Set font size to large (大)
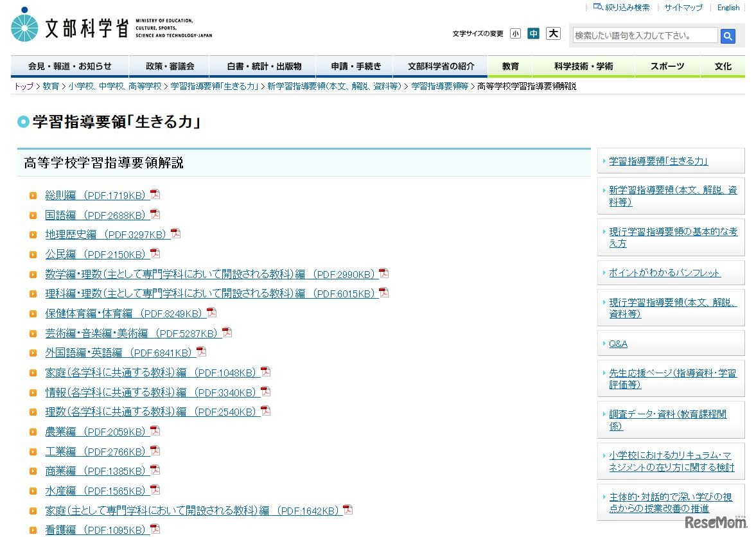The width and height of the screenshot is (756, 537). tap(553, 33)
